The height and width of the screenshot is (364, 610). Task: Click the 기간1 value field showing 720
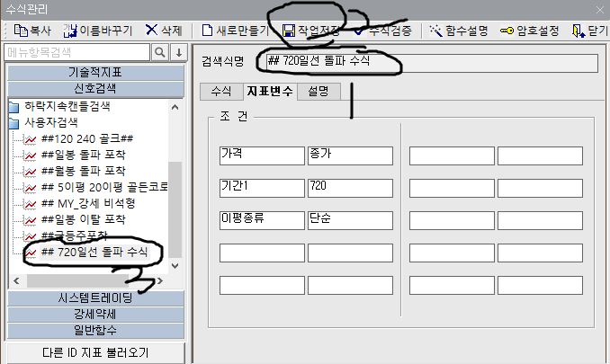pos(349,187)
